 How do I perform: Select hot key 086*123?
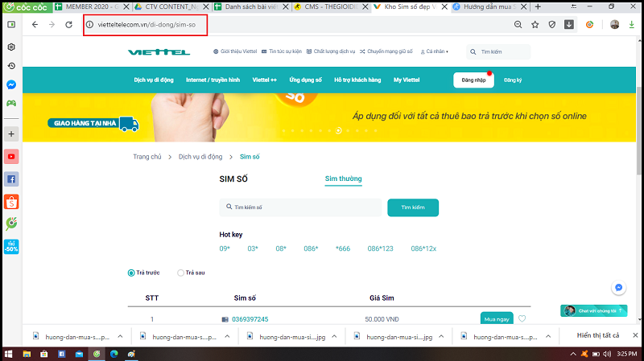coord(380,248)
